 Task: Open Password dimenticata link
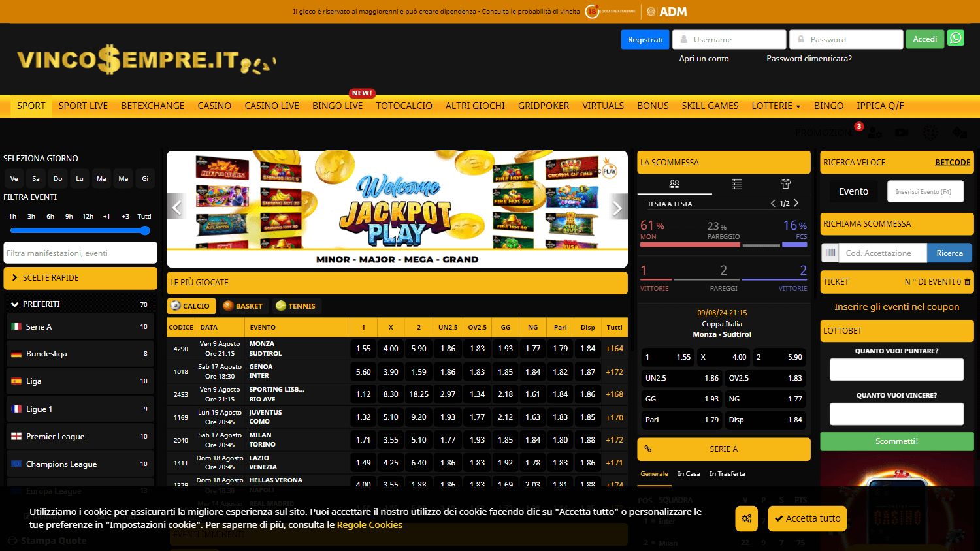[x=809, y=59]
